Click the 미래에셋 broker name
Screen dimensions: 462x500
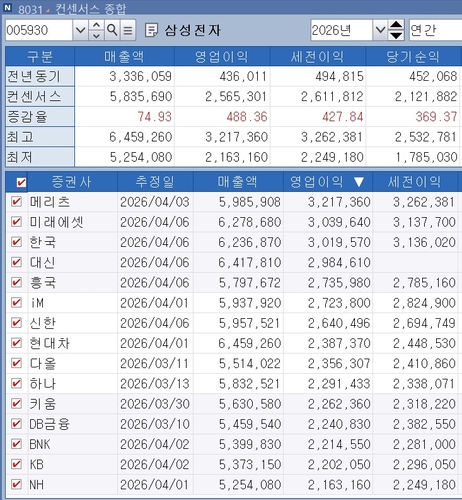56,222
